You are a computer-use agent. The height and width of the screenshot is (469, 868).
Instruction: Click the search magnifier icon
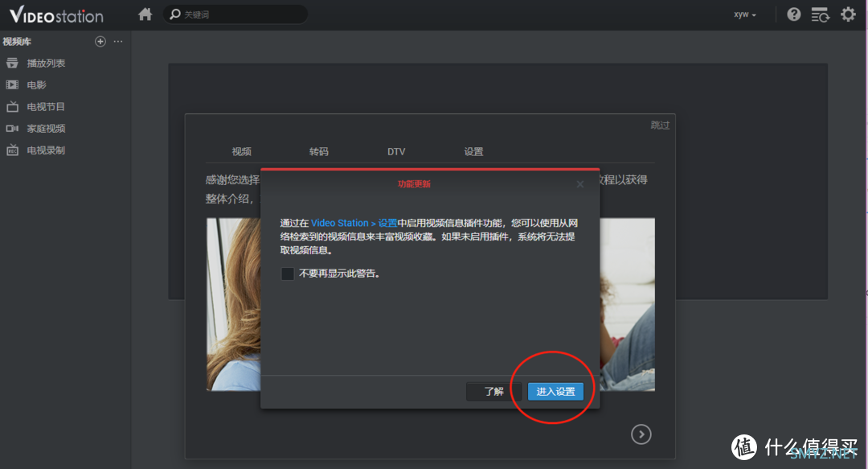175,14
